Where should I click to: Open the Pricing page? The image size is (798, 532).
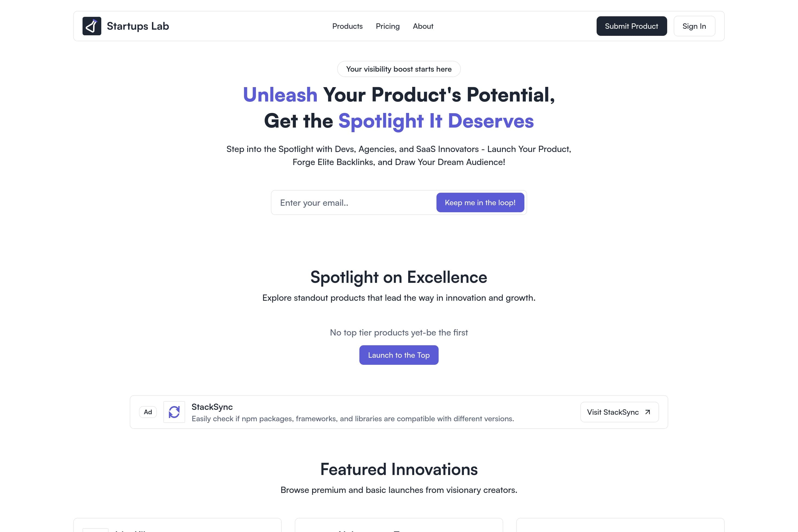pyautogui.click(x=388, y=26)
